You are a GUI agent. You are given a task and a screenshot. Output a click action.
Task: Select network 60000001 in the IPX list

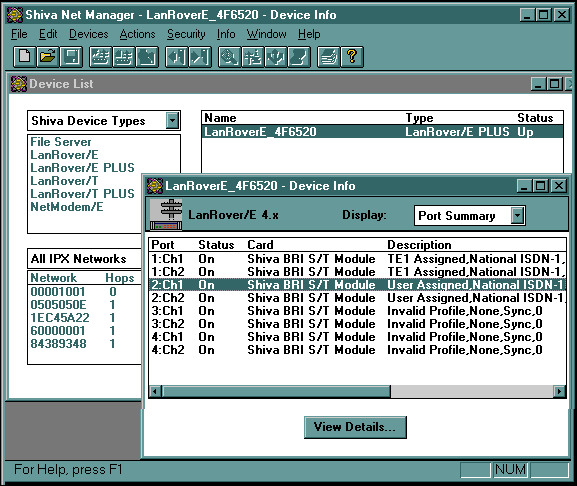point(84,331)
